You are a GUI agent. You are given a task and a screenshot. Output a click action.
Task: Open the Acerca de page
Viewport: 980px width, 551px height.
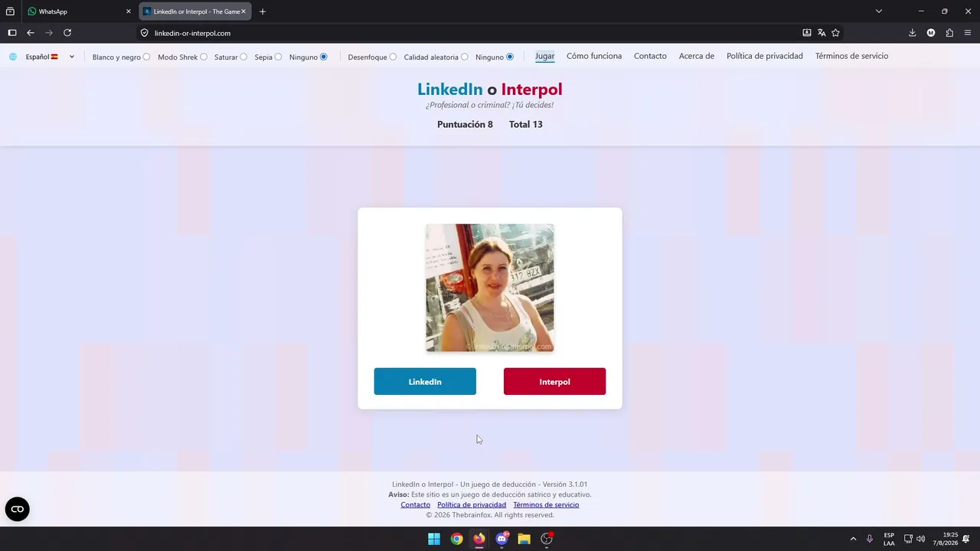pos(697,56)
